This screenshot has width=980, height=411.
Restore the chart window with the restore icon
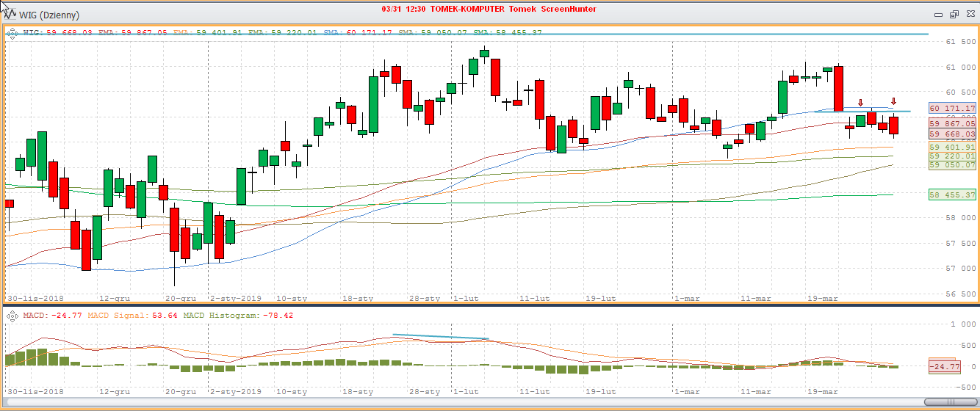(954, 15)
